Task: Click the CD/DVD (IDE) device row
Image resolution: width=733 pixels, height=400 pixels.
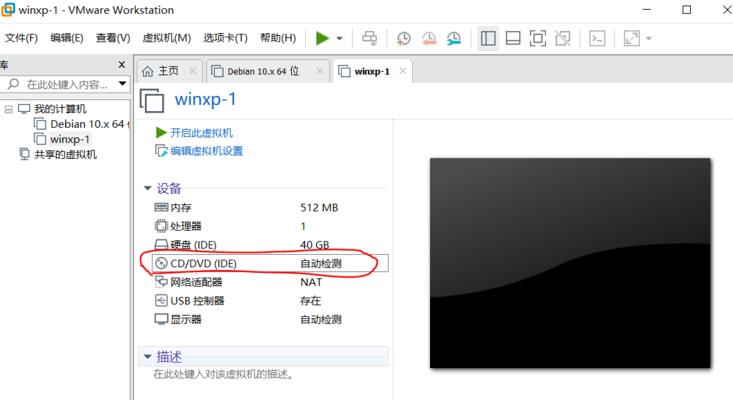Action: point(270,263)
